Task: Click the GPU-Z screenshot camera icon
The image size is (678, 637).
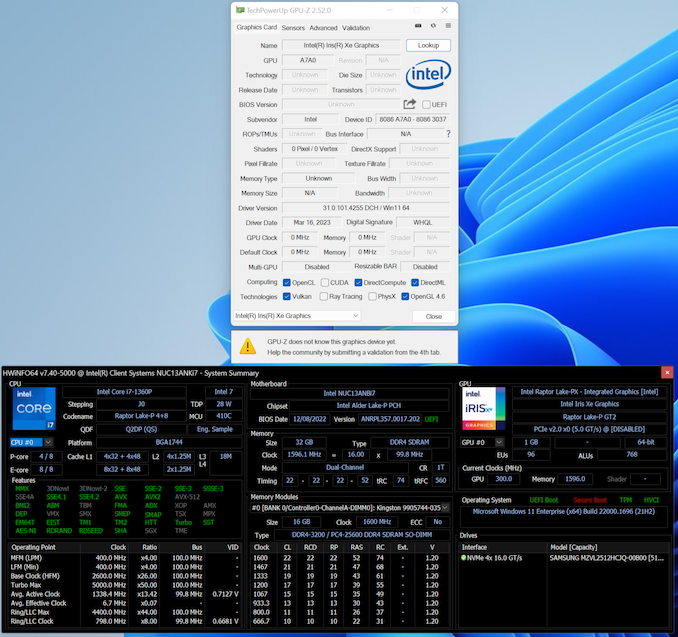Action: click(x=419, y=27)
